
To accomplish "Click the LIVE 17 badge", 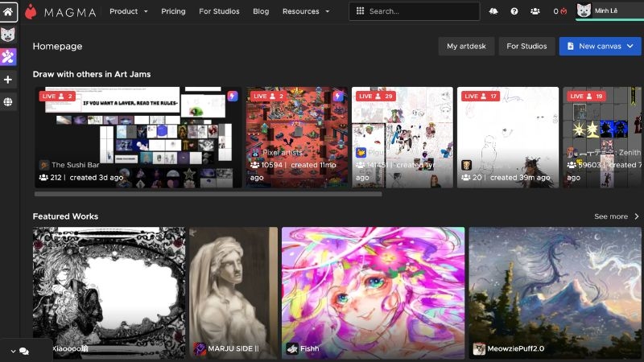I will point(480,96).
